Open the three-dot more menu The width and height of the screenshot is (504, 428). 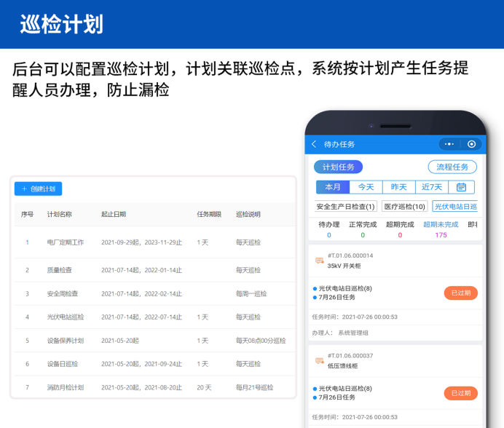449,144
